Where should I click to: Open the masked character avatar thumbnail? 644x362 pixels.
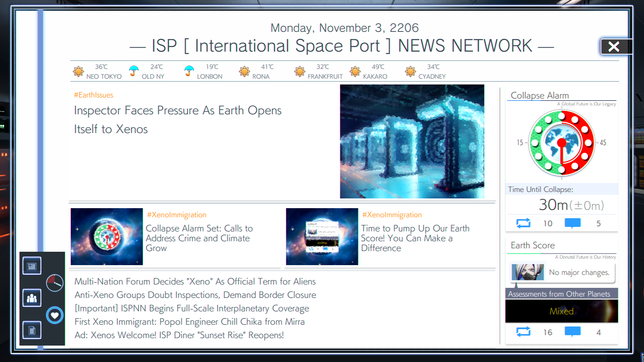click(x=528, y=273)
